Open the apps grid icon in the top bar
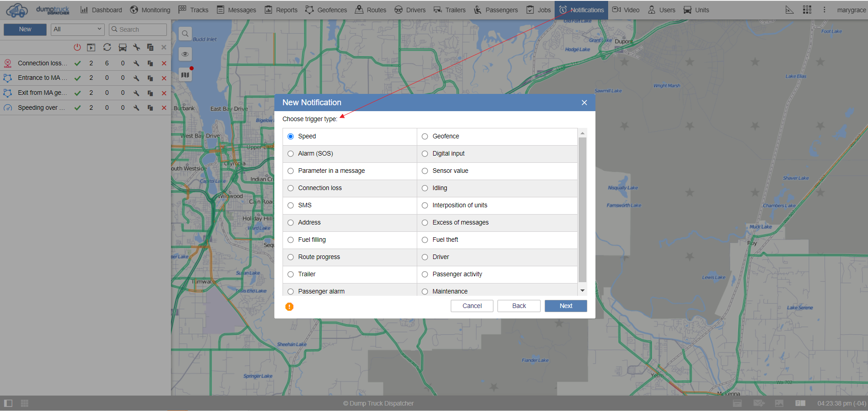The height and width of the screenshot is (411, 868). (x=807, y=10)
